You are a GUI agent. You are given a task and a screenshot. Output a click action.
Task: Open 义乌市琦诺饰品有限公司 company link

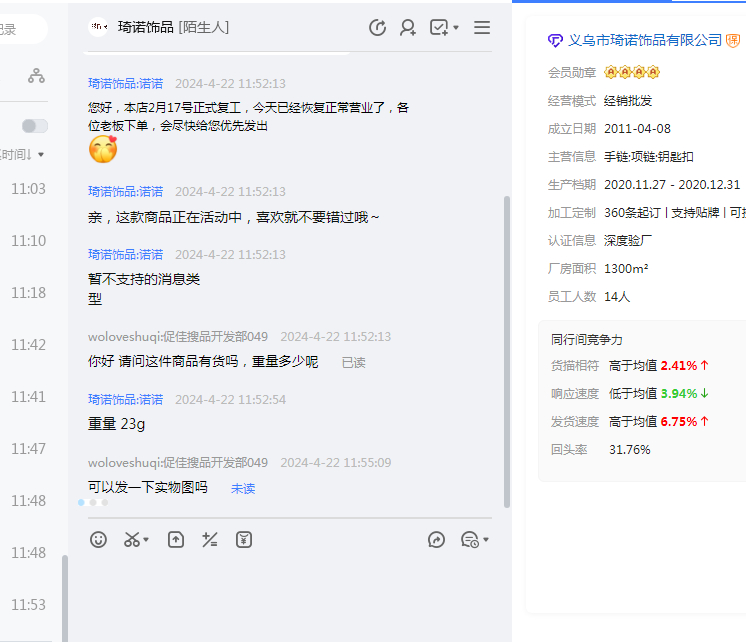tap(644, 40)
